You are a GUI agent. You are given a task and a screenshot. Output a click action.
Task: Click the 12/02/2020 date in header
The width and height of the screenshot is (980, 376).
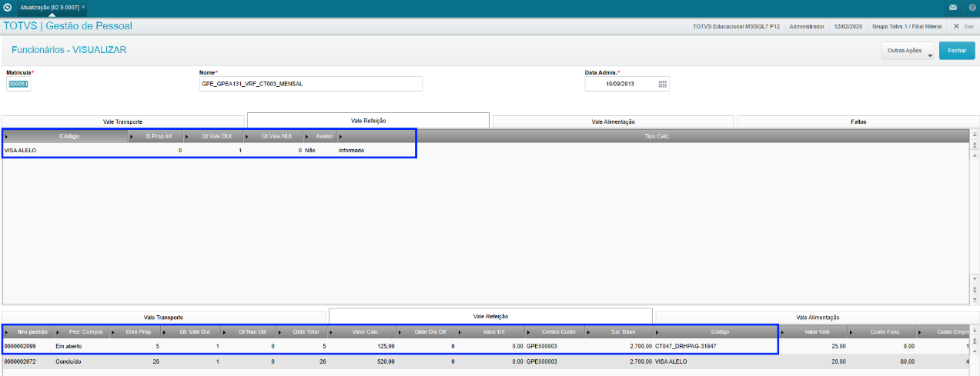point(848,25)
